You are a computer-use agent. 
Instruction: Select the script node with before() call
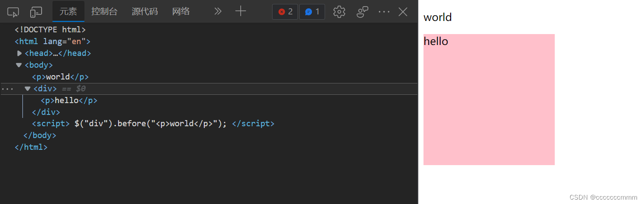click(x=153, y=124)
